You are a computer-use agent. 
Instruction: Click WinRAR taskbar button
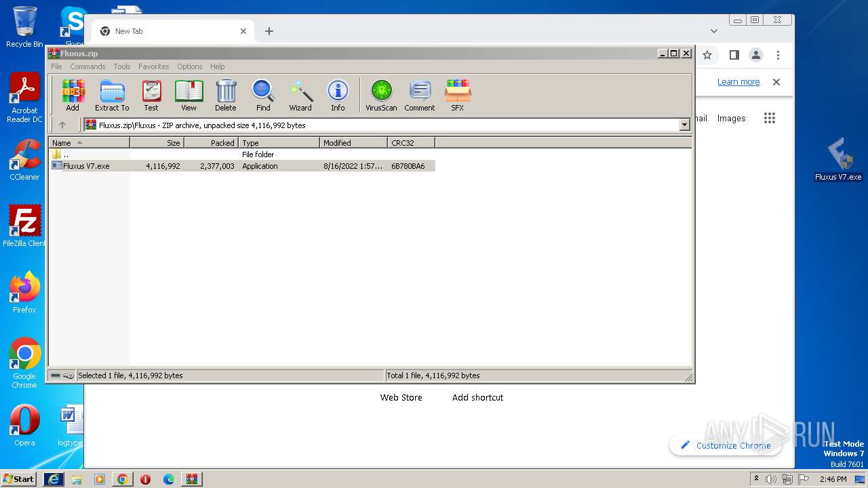(x=192, y=479)
